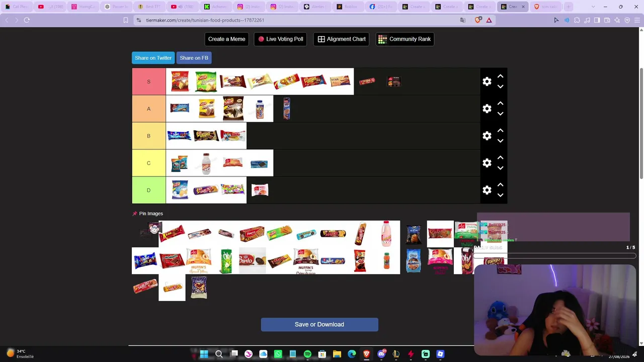Move the S tier row down

[500, 86]
